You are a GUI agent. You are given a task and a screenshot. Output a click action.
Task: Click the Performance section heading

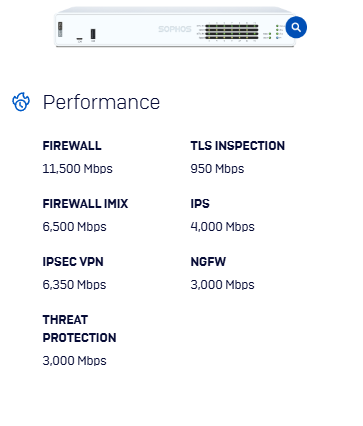click(101, 102)
